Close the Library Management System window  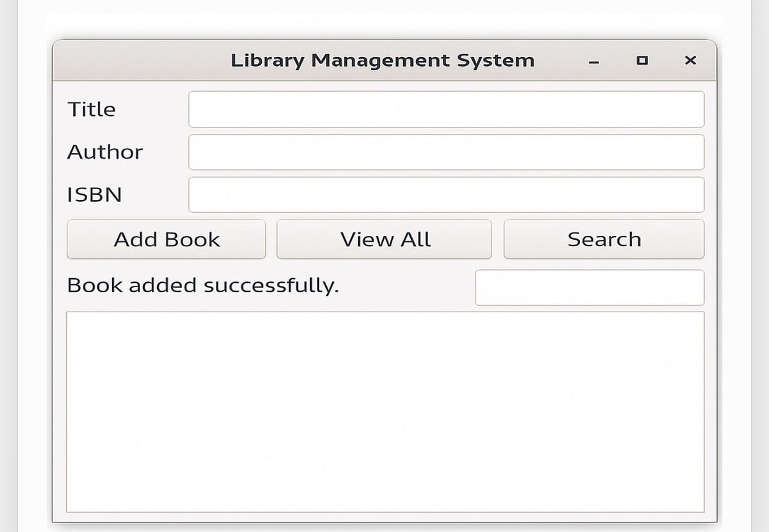(690, 61)
